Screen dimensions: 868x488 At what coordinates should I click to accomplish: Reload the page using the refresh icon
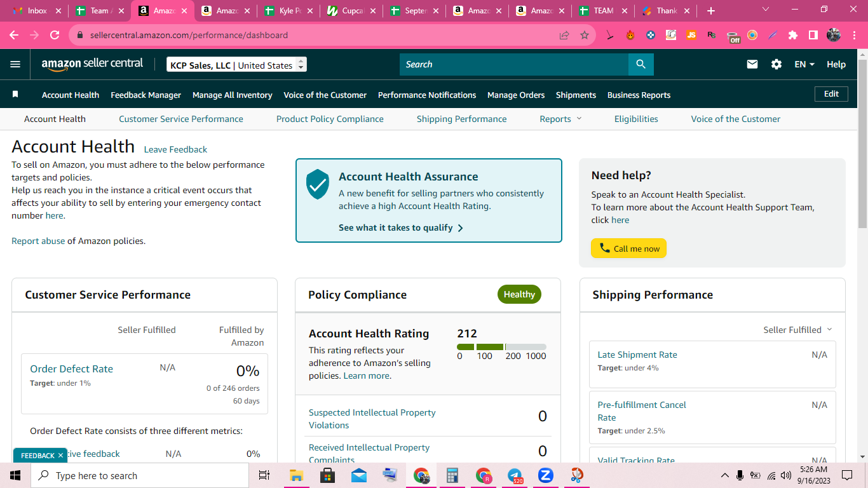(x=55, y=35)
